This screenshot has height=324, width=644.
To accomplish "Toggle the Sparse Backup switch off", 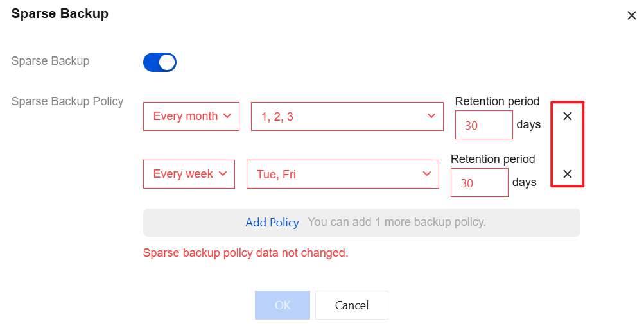I will (160, 62).
